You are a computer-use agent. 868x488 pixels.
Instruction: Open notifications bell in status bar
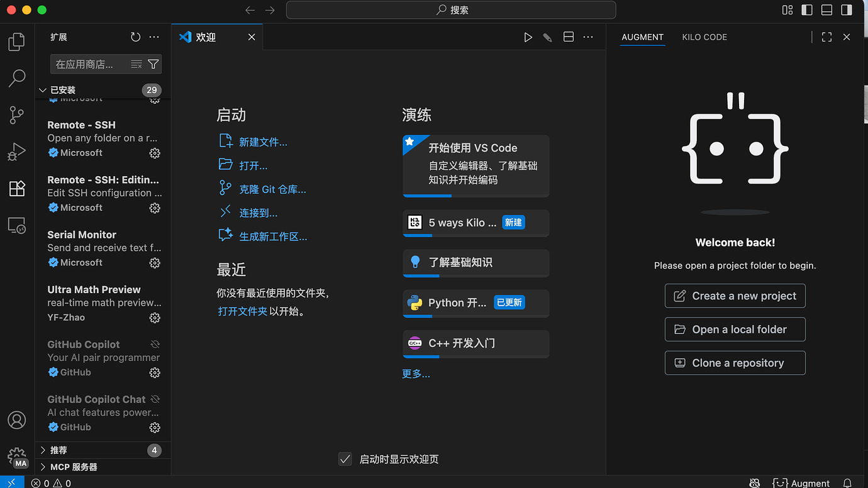[847, 483]
